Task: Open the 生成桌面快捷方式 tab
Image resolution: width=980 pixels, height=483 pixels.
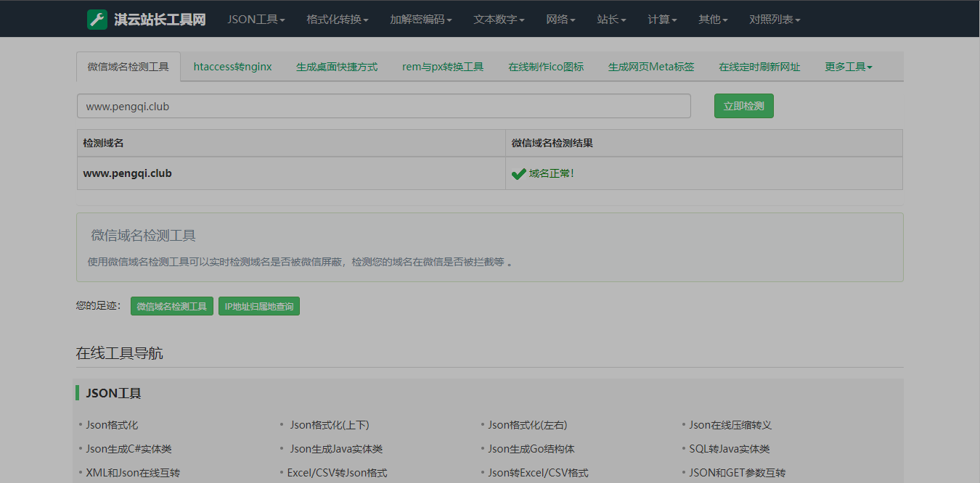Action: pyautogui.click(x=337, y=67)
